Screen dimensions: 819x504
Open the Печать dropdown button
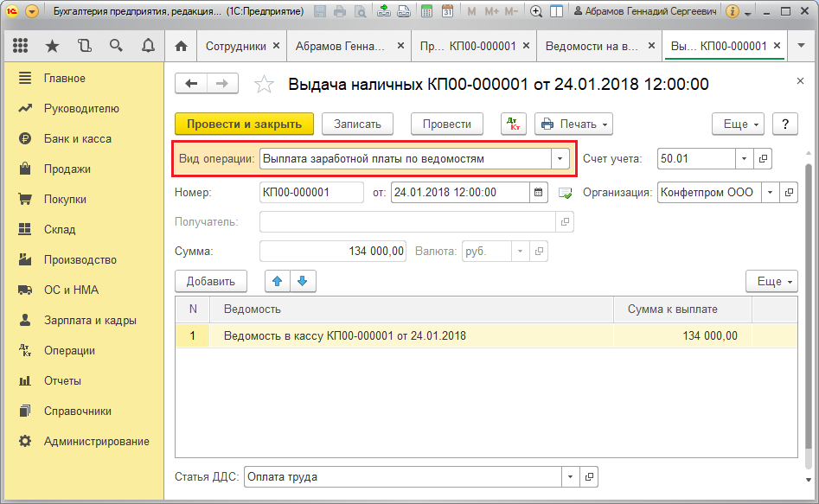pos(573,124)
